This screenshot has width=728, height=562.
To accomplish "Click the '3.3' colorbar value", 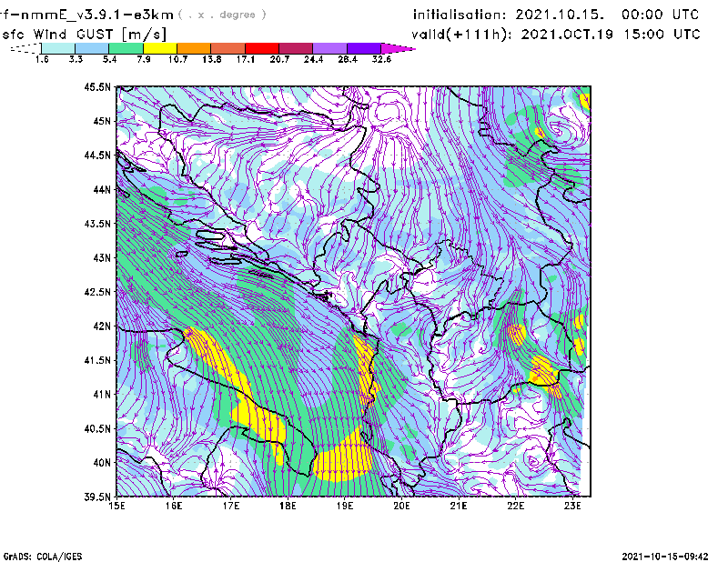I will [76, 59].
